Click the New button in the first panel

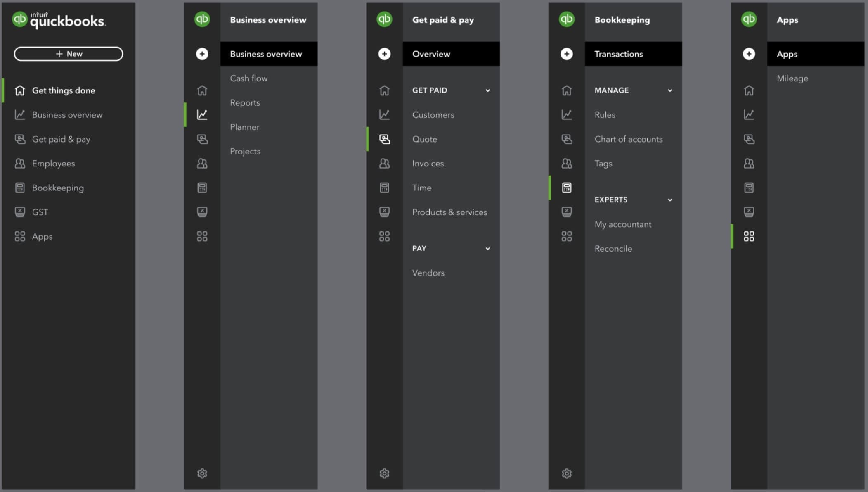[x=69, y=54]
